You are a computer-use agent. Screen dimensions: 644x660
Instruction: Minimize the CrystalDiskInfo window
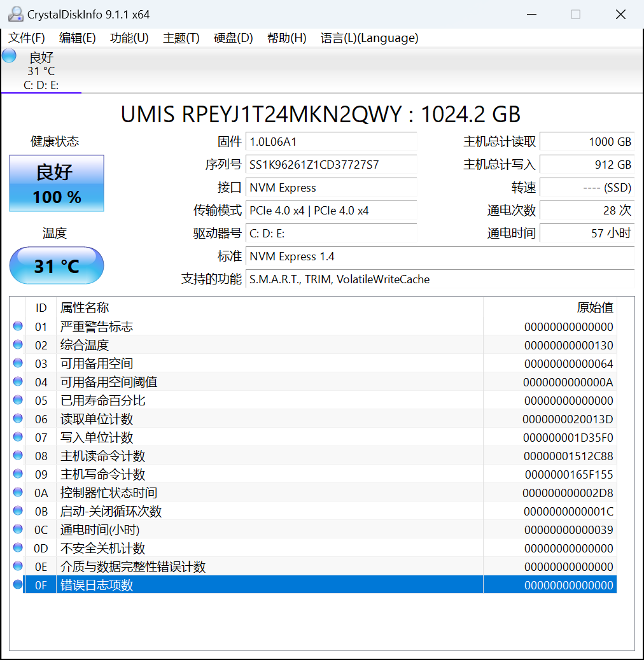531,14
